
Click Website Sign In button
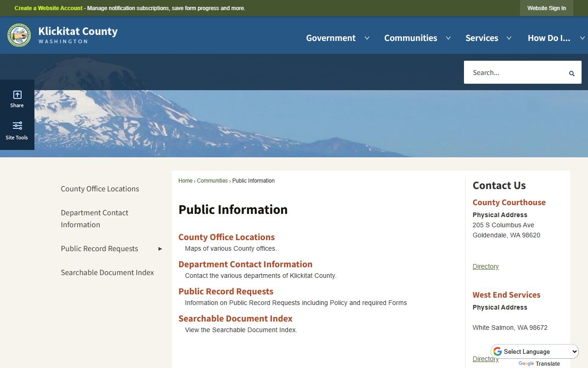pyautogui.click(x=547, y=8)
